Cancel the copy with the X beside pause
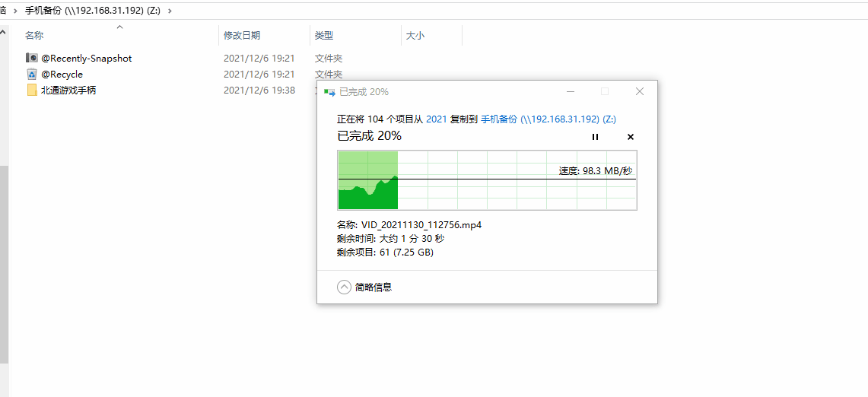 [x=630, y=137]
